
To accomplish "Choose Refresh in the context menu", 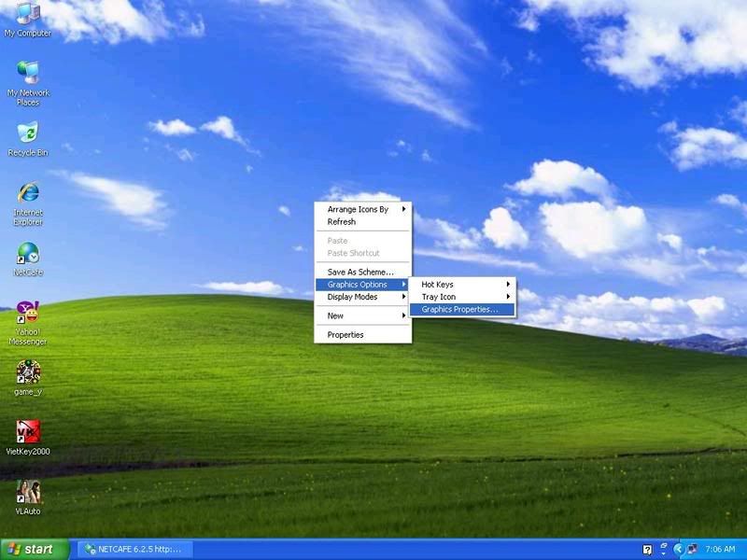I will click(x=363, y=221).
